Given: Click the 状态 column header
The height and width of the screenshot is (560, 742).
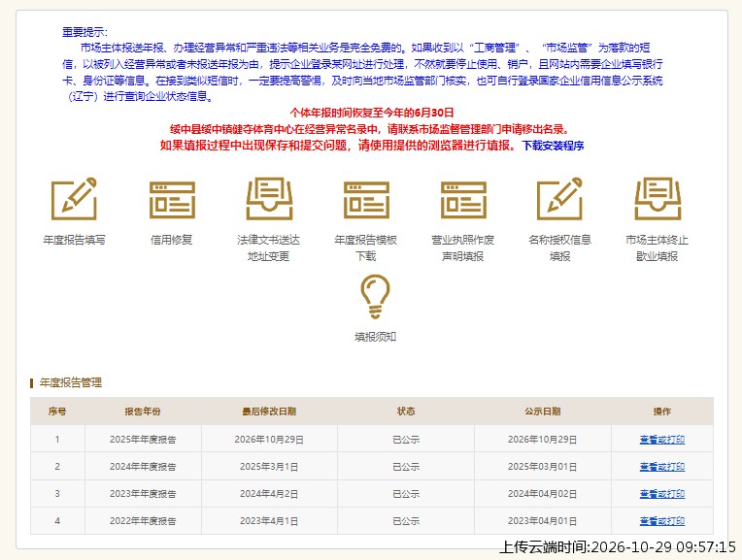Looking at the screenshot, I should tap(406, 412).
